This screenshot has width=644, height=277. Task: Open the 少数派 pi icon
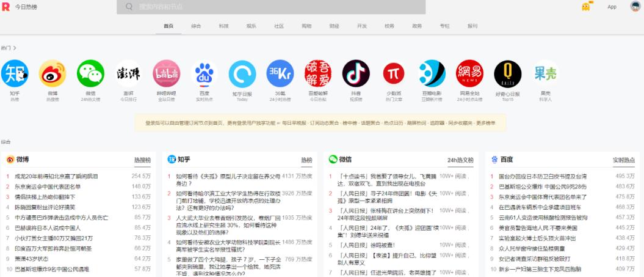394,73
